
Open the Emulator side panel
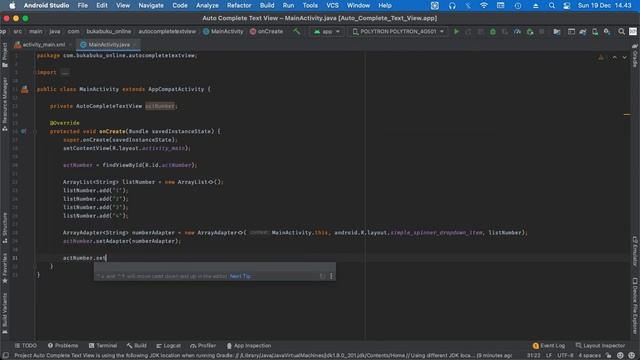pos(635,251)
